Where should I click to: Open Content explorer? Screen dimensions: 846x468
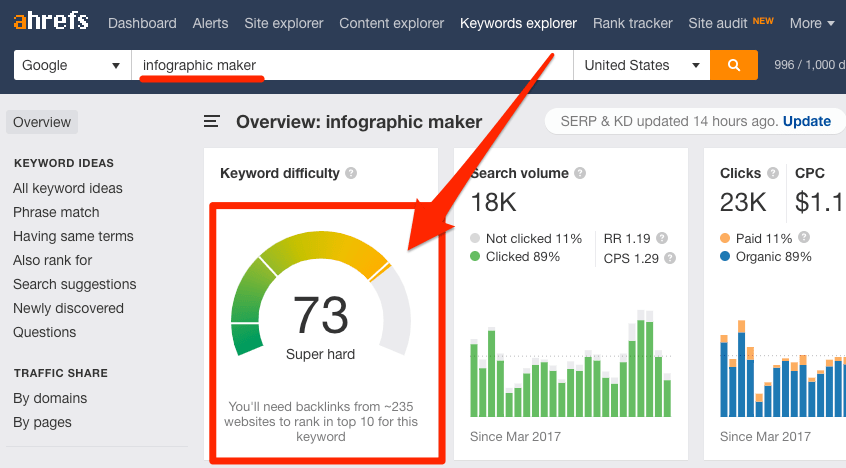tap(392, 23)
